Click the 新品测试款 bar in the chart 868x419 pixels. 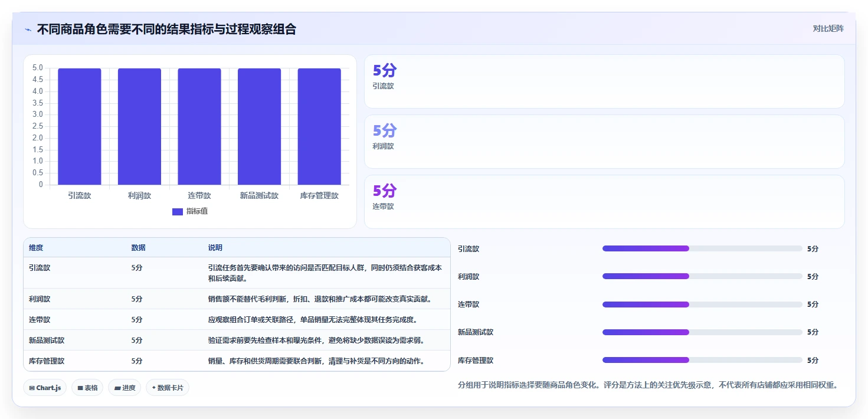click(x=259, y=126)
